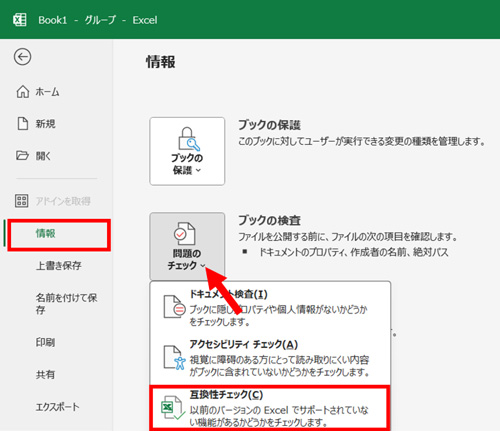The width and height of the screenshot is (500, 431).
Task: Open the ホーム backstage tab
Action: (57, 92)
